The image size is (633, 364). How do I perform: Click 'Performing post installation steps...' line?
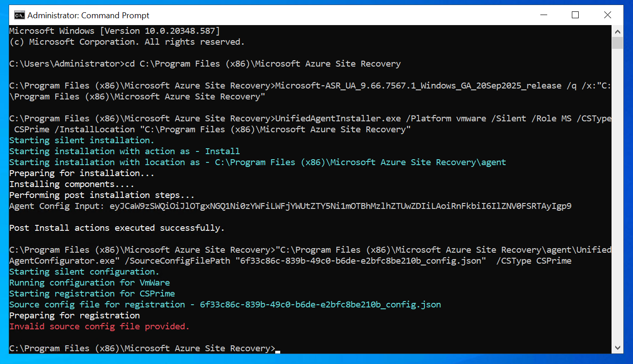(102, 195)
